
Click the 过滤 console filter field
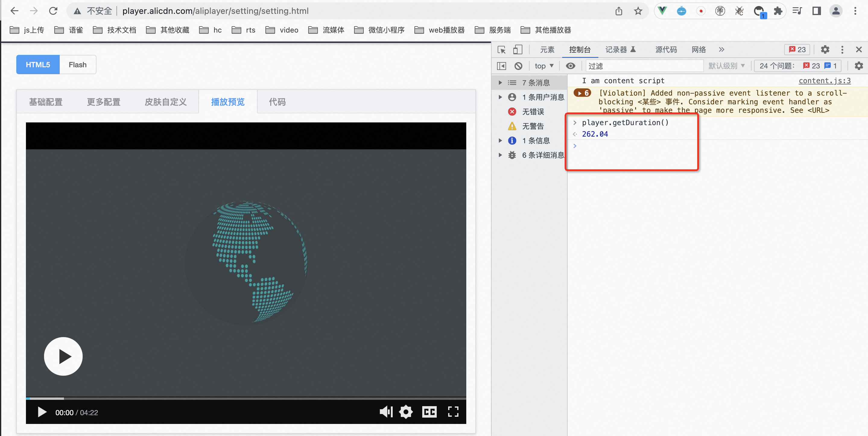[x=644, y=66]
